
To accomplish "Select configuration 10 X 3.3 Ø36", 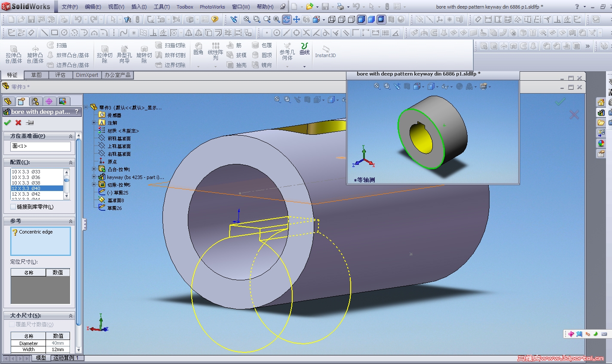I will click(x=37, y=177).
